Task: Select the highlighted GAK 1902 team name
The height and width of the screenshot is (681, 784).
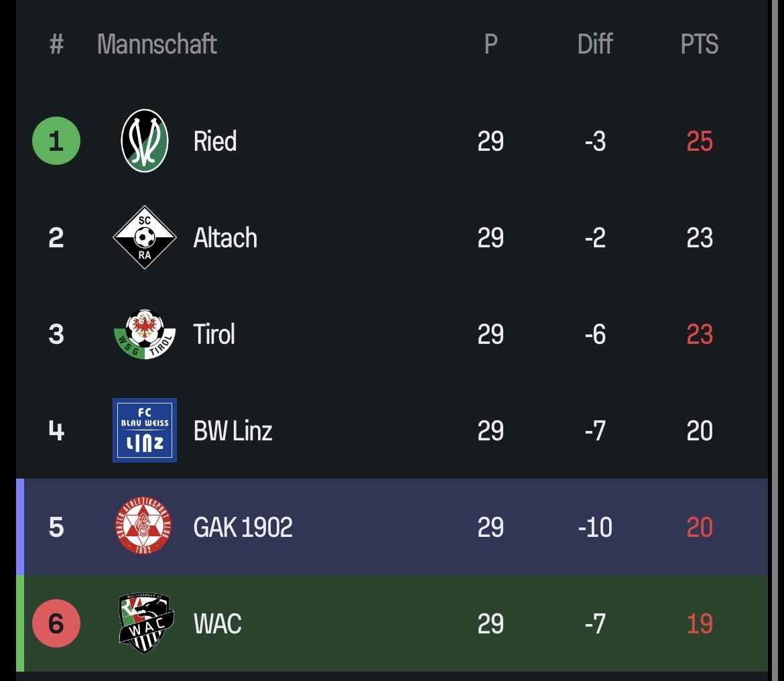Action: click(243, 528)
